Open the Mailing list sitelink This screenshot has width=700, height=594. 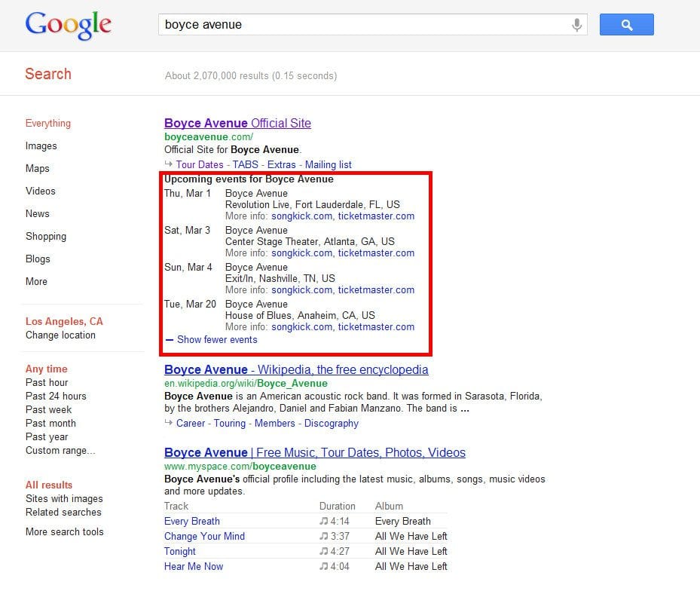(x=328, y=165)
